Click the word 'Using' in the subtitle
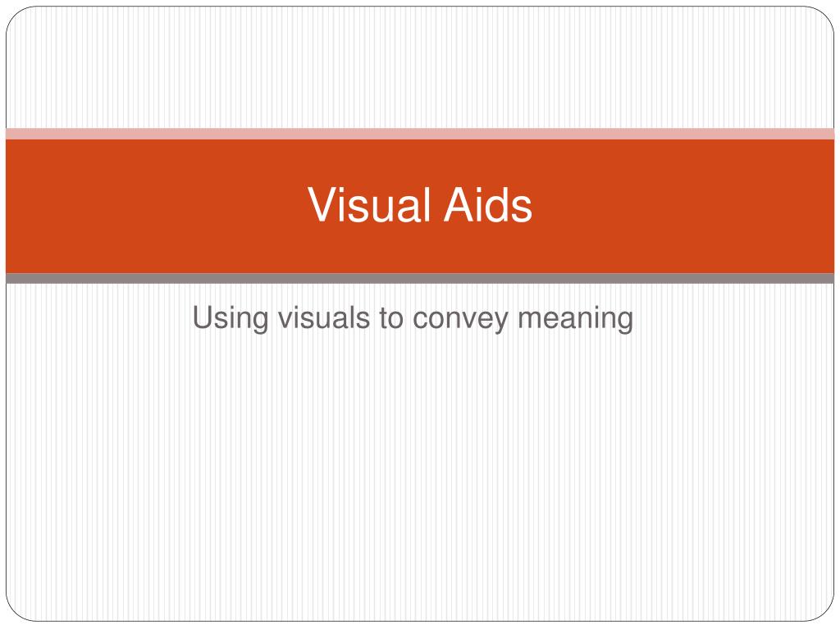 click(231, 318)
